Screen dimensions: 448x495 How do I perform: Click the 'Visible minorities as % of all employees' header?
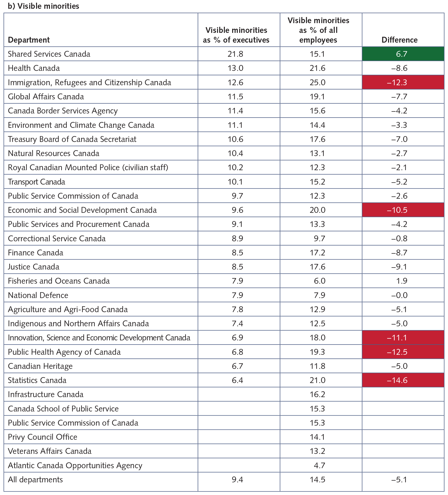pos(318,30)
